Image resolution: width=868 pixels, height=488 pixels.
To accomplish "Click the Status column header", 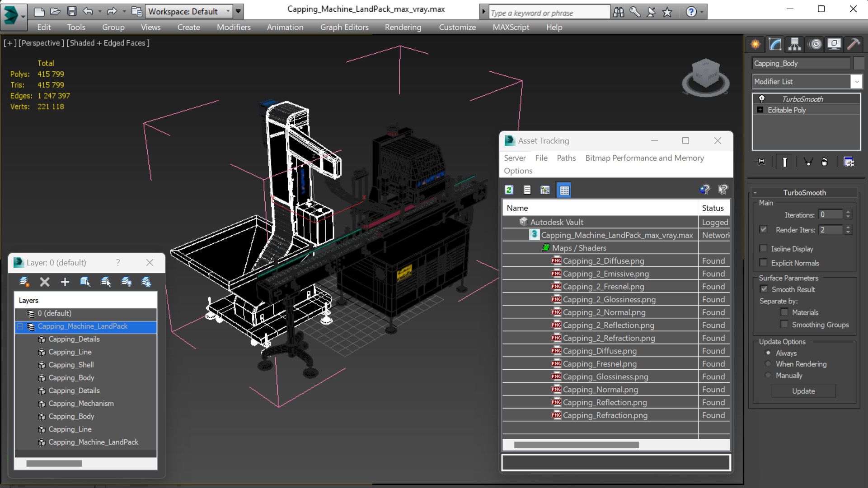I will 714,208.
